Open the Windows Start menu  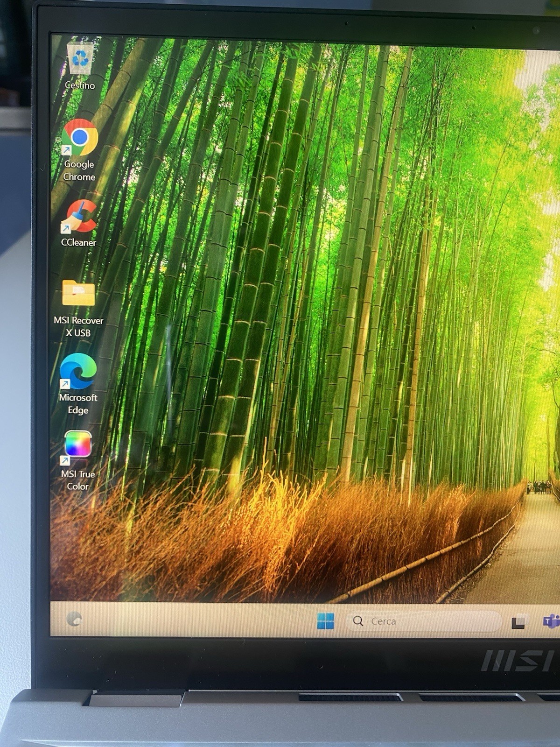coord(325,621)
